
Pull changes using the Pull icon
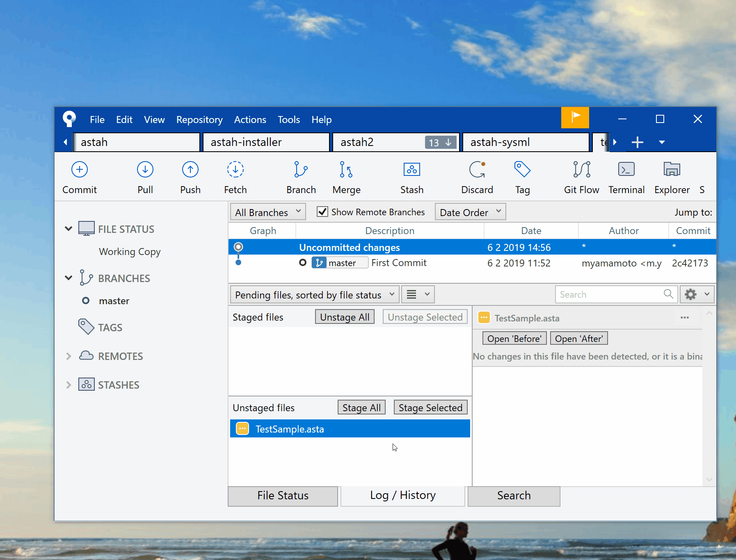pyautogui.click(x=145, y=170)
